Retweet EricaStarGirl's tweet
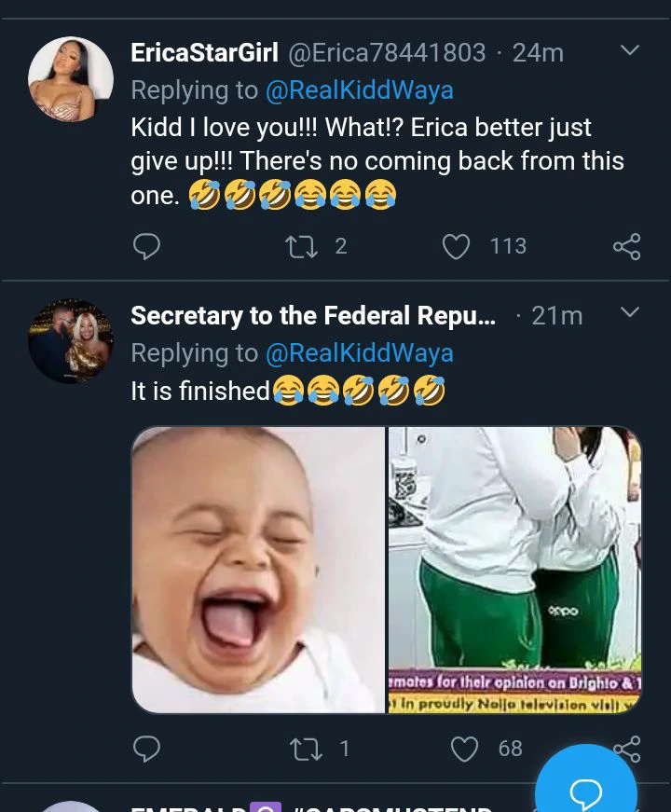 click(301, 246)
